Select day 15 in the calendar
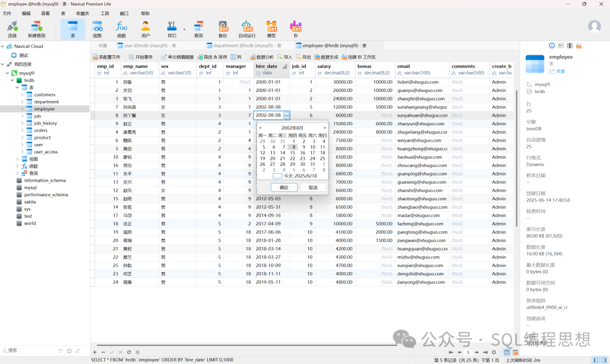Image resolution: width=610 pixels, height=364 pixels. (x=293, y=152)
